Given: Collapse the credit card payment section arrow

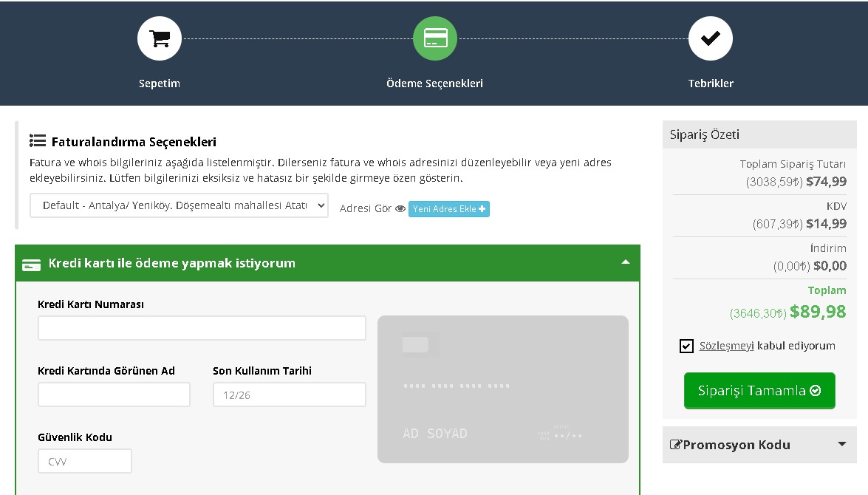Looking at the screenshot, I should click(625, 262).
